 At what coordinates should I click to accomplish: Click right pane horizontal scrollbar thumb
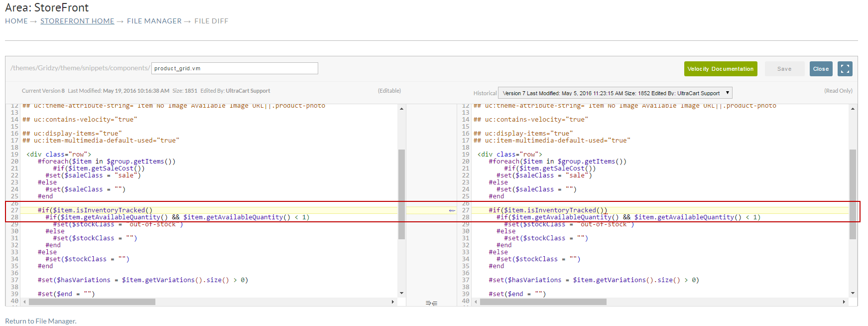[543, 302]
